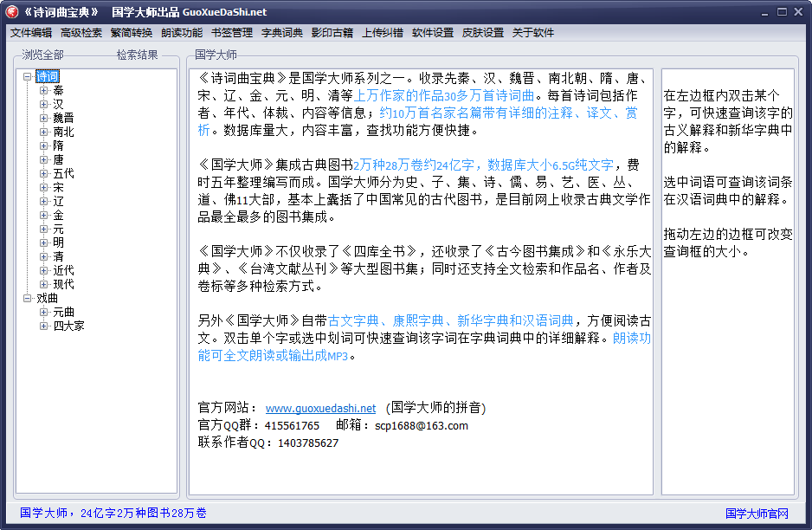Expand the 五代 tree node

pyautogui.click(x=44, y=173)
